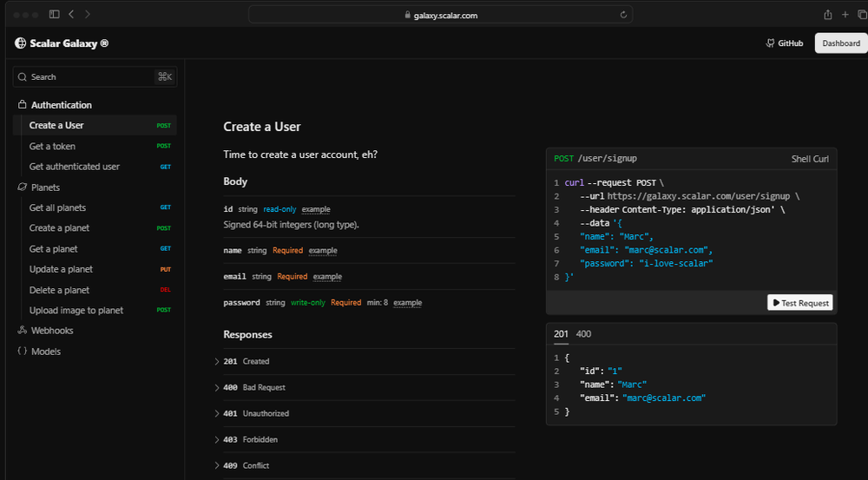Click the play icon on Test Request

pyautogui.click(x=776, y=303)
